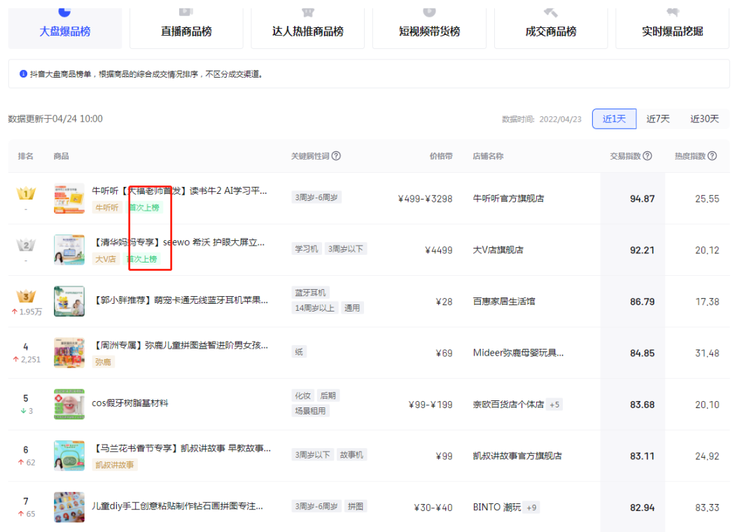This screenshot has height=532, width=756.
Task: Open the 成交商品榜 tab
Action: (551, 27)
